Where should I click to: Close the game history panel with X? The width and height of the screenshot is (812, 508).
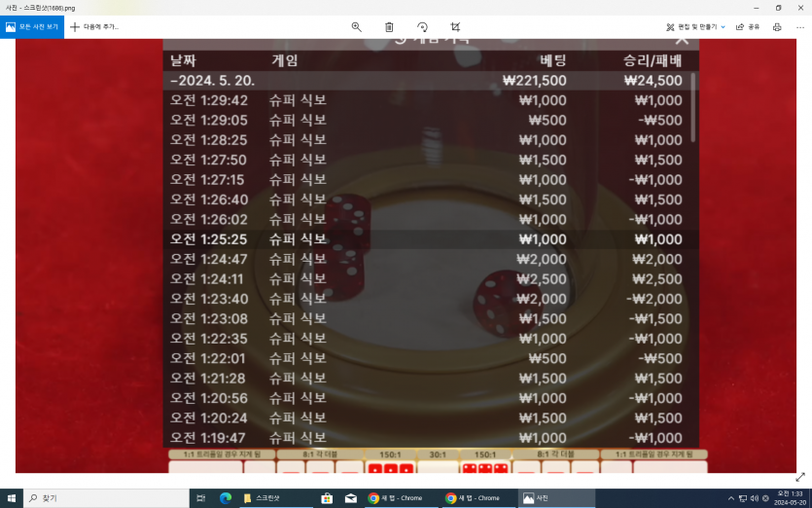pyautogui.click(x=682, y=39)
